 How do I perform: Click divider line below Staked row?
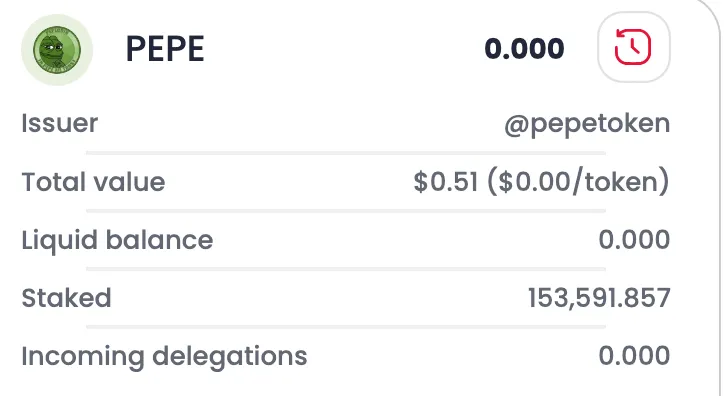click(x=346, y=327)
